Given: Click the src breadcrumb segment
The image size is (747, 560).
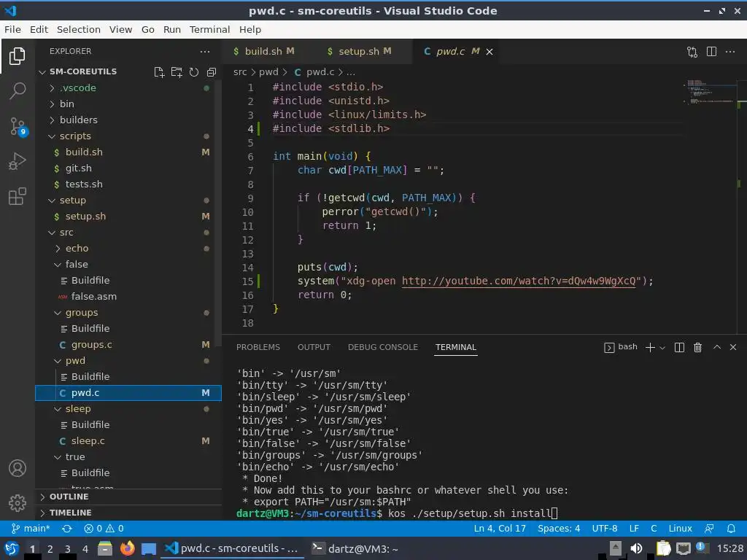Looking at the screenshot, I should [240, 72].
